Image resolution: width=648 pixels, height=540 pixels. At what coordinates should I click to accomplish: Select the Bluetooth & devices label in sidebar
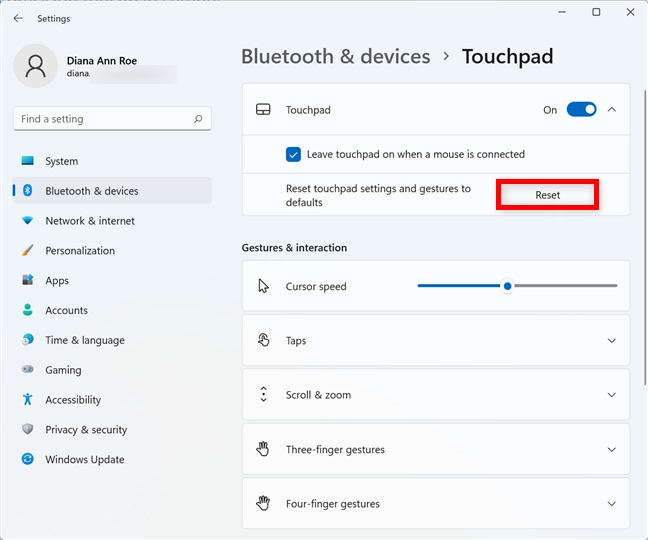[92, 191]
